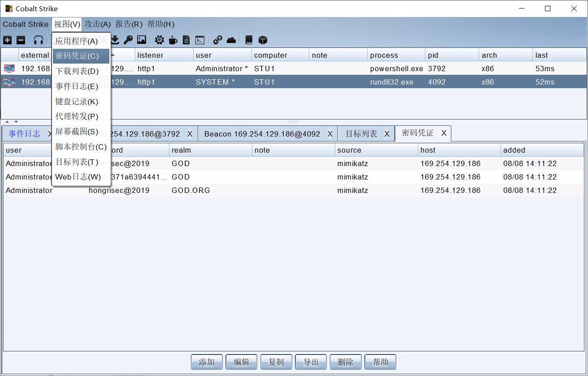Switch to the 事件日志 tab

tap(24, 134)
